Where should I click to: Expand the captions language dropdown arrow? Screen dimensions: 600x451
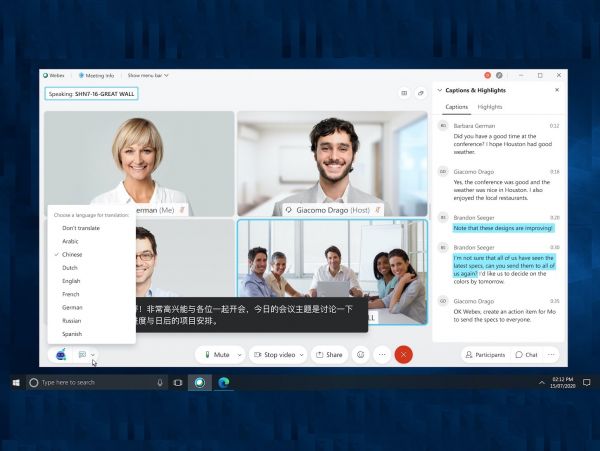(x=93, y=355)
